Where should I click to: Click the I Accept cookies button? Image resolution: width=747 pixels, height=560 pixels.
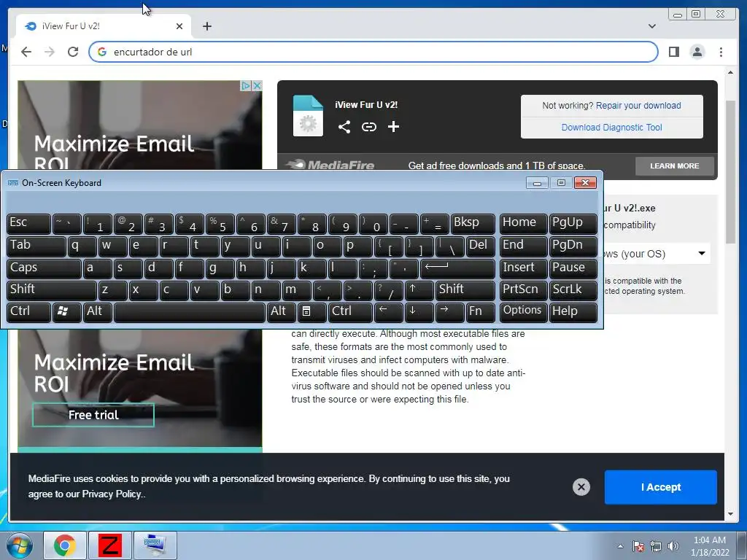660,487
